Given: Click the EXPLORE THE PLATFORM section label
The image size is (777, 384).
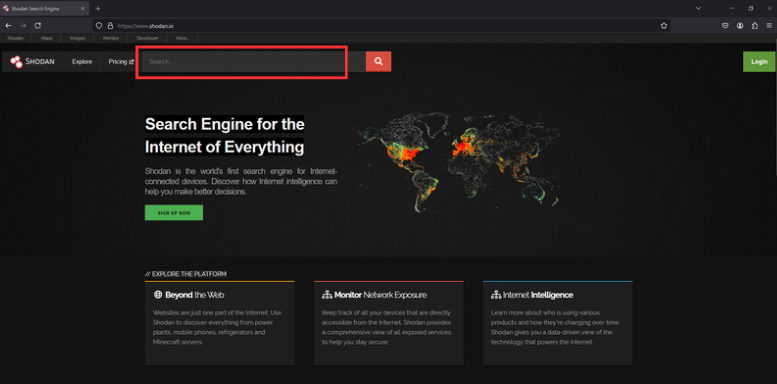Looking at the screenshot, I should click(x=186, y=274).
